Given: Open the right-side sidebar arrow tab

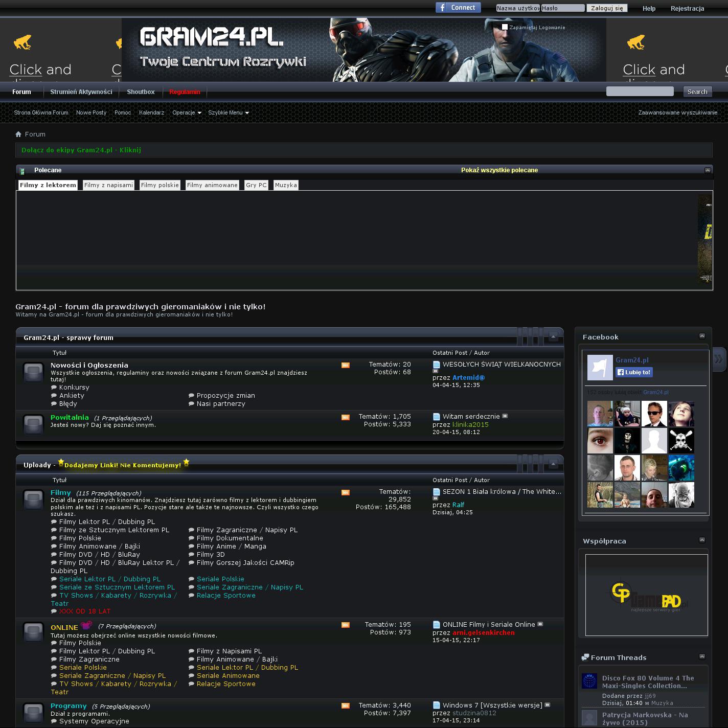Looking at the screenshot, I should tap(719, 359).
